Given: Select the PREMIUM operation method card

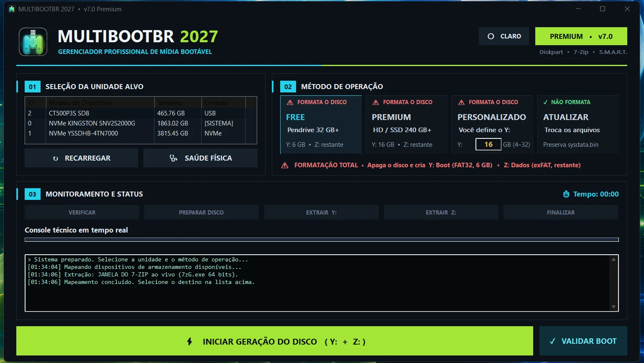Looking at the screenshot, I should (406, 125).
